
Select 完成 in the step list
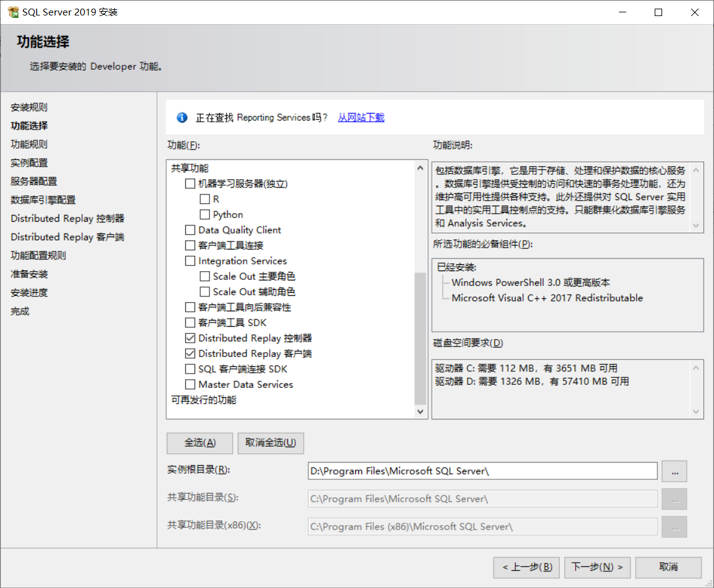pyautogui.click(x=20, y=311)
